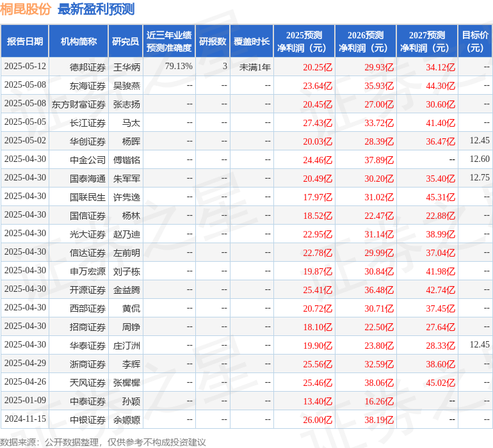Select the 研报数 column header
Image resolution: width=493 pixels, height=448 pixels.
pyautogui.click(x=213, y=42)
